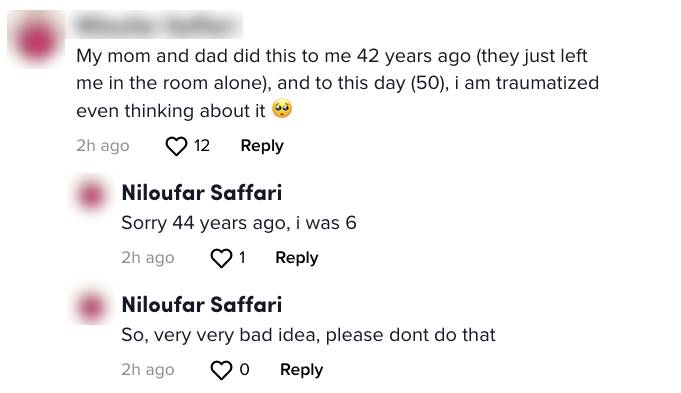The image size is (681, 393).
Task: Reply to the "My mom and dad" comment
Action: pos(262,145)
